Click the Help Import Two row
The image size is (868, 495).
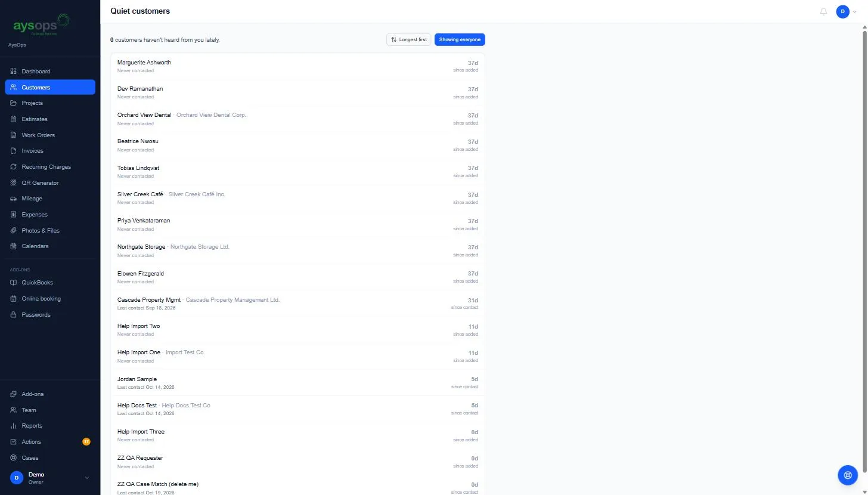[297, 330]
